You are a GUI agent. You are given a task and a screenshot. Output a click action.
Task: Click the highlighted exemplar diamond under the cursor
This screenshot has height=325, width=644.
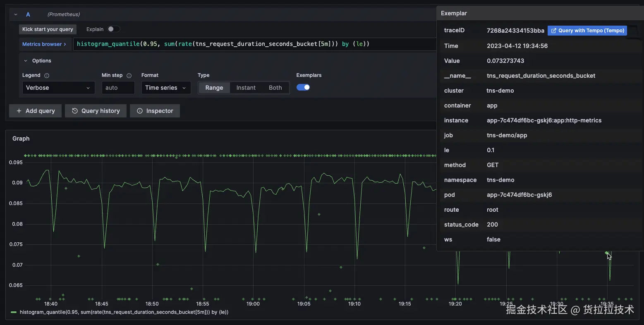pyautogui.click(x=606, y=253)
